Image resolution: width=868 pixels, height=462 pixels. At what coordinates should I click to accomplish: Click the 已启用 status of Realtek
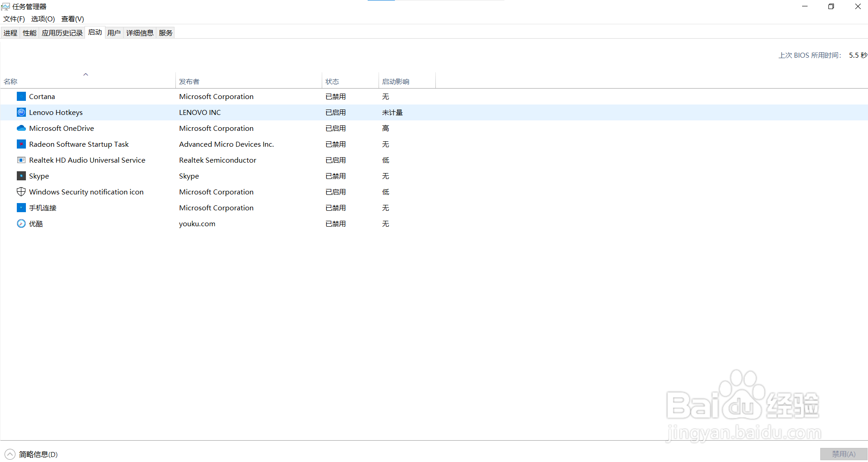coord(335,160)
